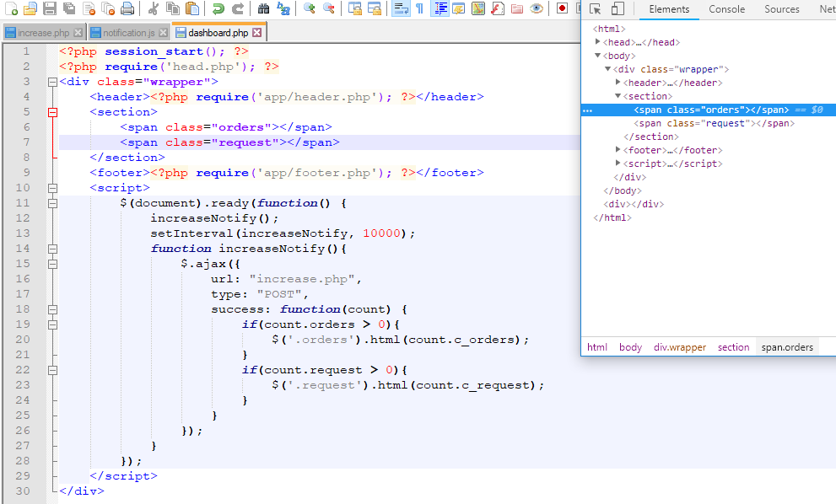Expand the head node in Elements tree
Image resolution: width=836 pixels, height=504 pixels.
click(598, 42)
